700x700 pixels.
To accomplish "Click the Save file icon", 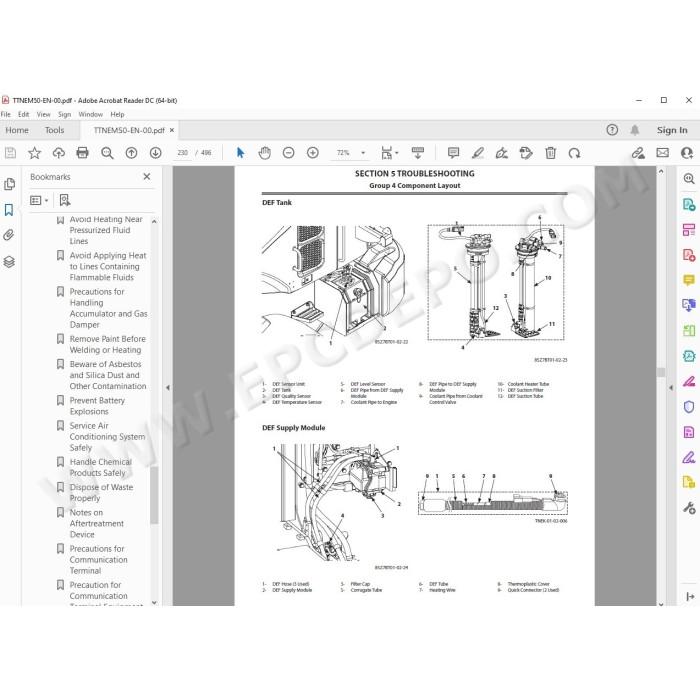I will 10,153.
